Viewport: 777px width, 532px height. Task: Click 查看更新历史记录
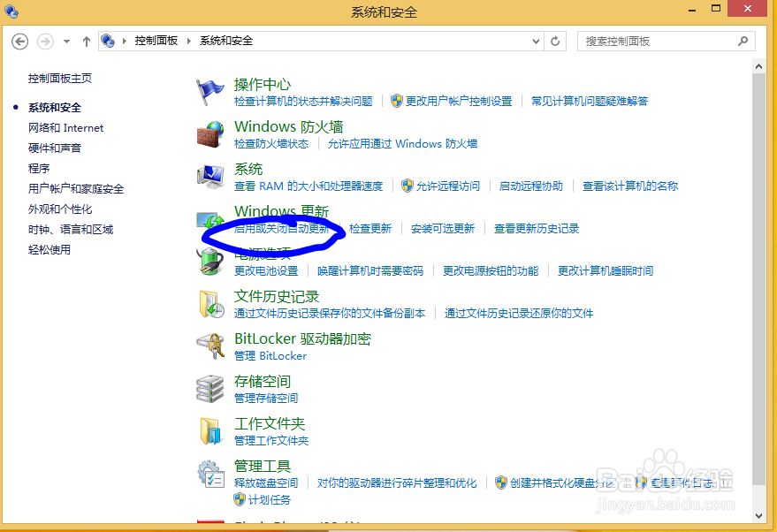(537, 228)
